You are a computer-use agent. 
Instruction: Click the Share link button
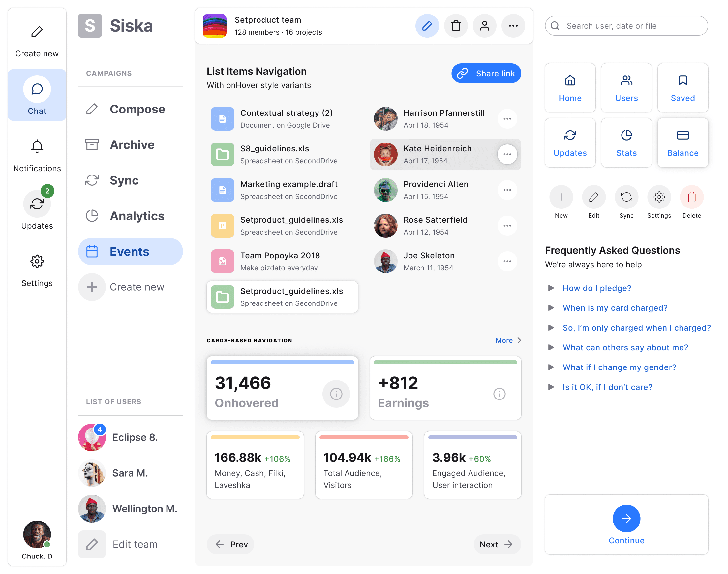[x=486, y=73]
